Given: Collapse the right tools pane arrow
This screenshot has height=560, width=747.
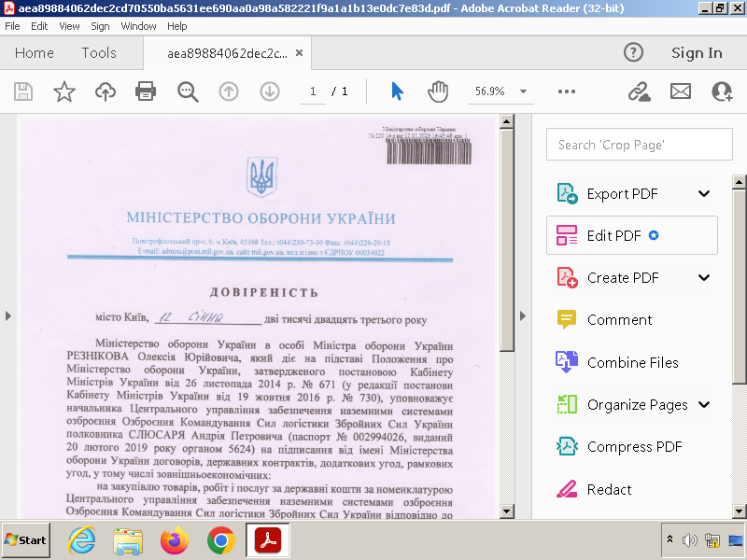Looking at the screenshot, I should coord(523,315).
